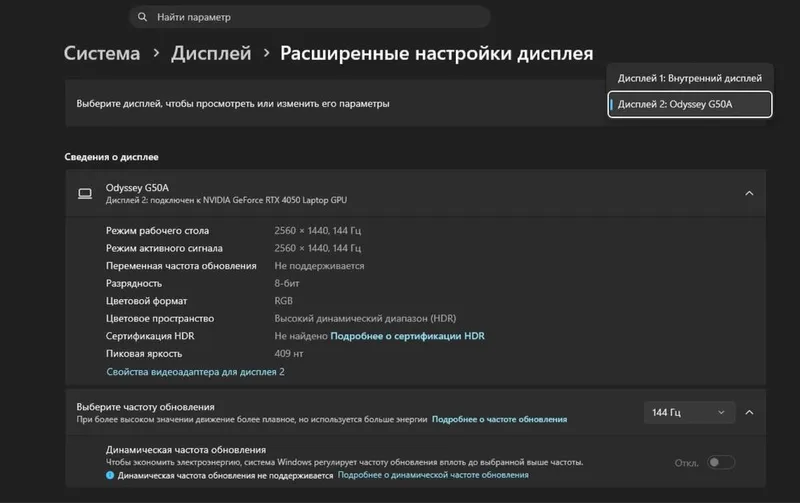The image size is (800, 503).
Task: Click the Не найдено HDR certification value
Action: tap(301, 336)
